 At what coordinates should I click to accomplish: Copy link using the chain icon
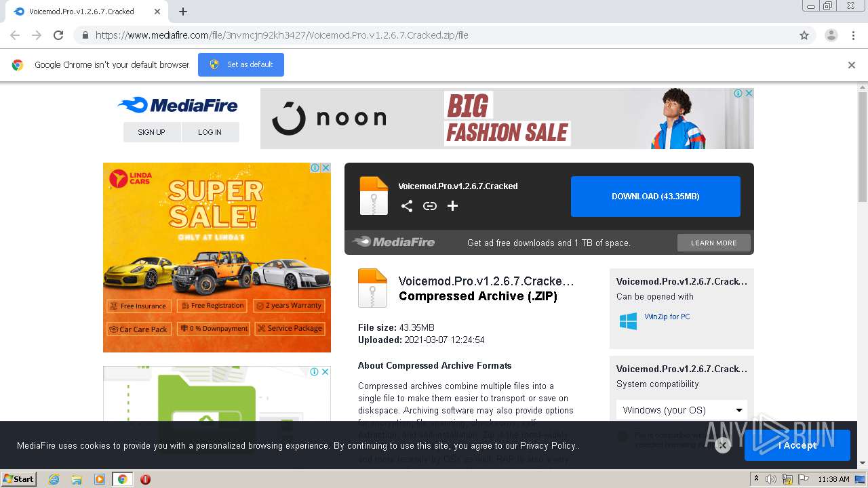click(430, 206)
